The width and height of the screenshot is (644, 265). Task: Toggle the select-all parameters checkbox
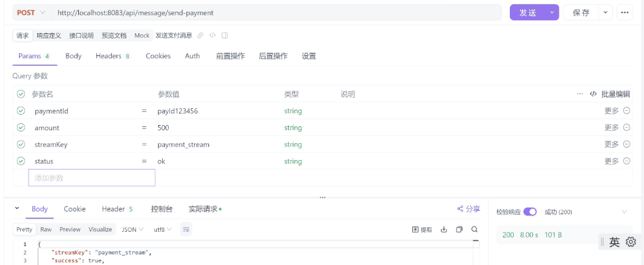coord(21,94)
